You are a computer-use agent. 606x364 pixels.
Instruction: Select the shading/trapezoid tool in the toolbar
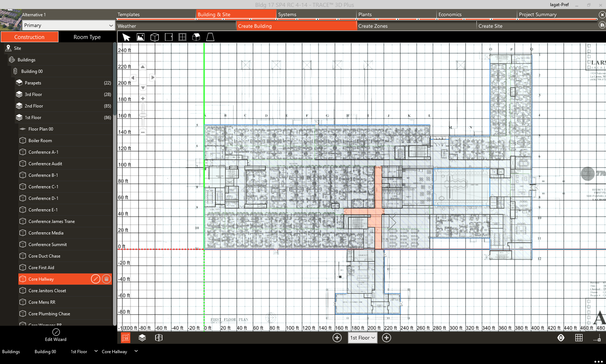[210, 37]
